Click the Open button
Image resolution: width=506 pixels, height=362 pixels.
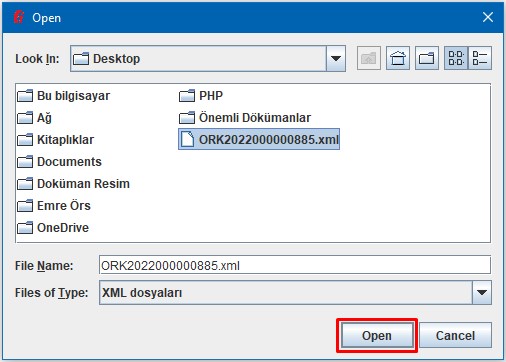point(377,335)
